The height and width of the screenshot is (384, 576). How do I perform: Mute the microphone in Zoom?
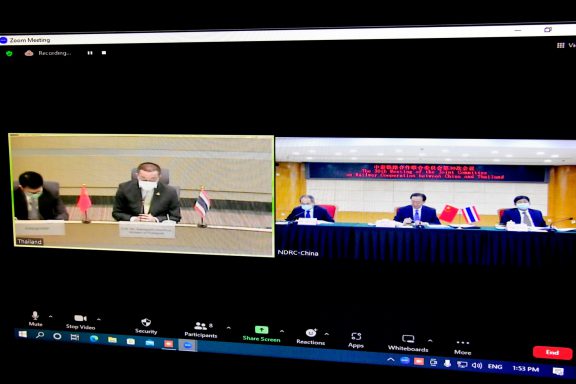click(35, 319)
